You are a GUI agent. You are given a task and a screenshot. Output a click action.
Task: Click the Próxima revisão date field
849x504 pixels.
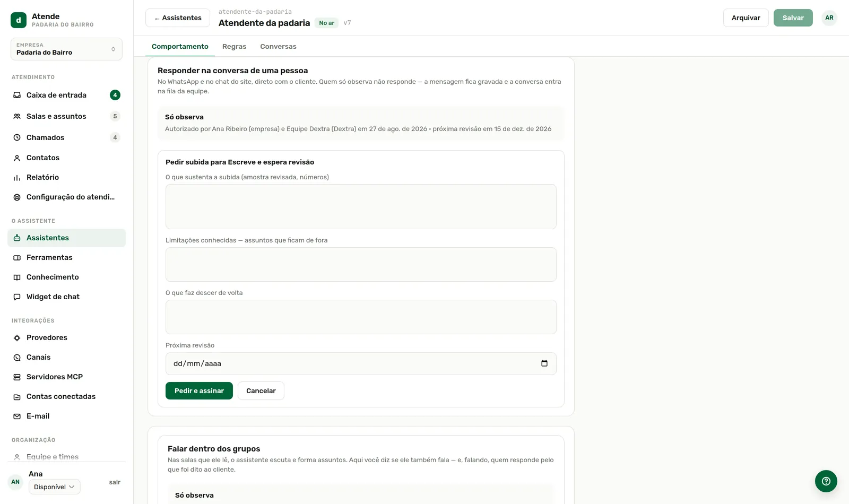tap(361, 363)
